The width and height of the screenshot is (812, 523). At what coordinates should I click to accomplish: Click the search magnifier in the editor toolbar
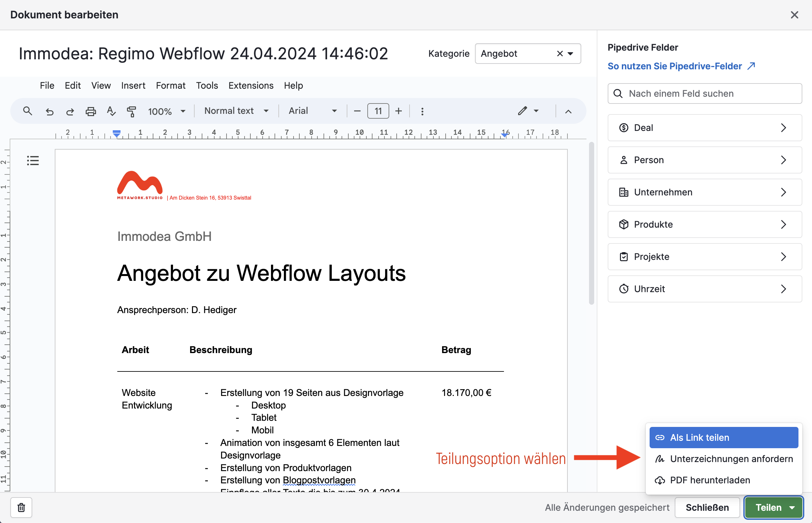pyautogui.click(x=27, y=111)
